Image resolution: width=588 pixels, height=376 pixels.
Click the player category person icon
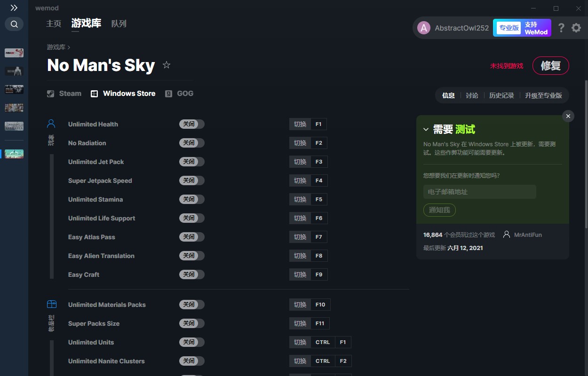pyautogui.click(x=51, y=124)
